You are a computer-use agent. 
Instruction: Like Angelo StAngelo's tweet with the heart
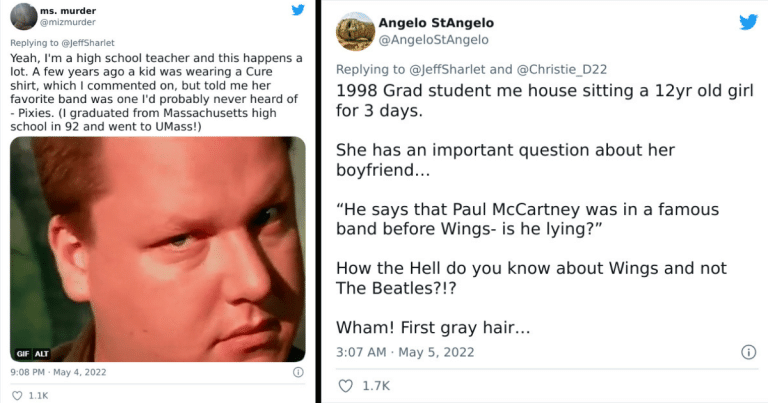(348, 385)
